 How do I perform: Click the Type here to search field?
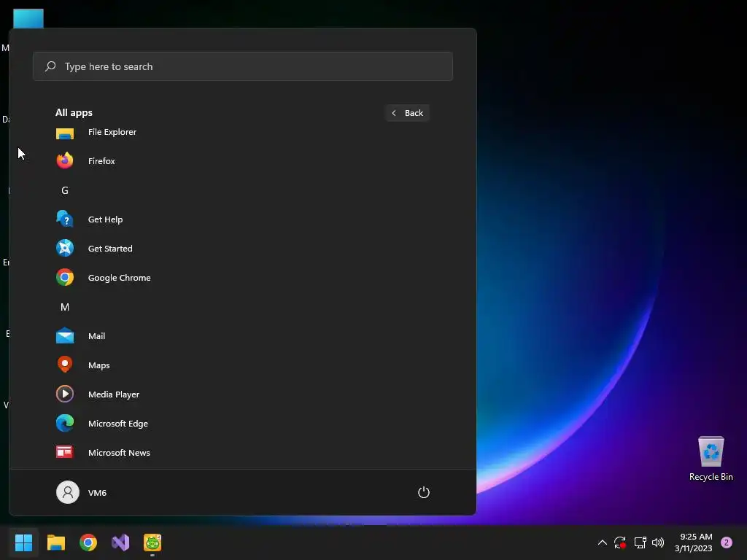coord(242,66)
